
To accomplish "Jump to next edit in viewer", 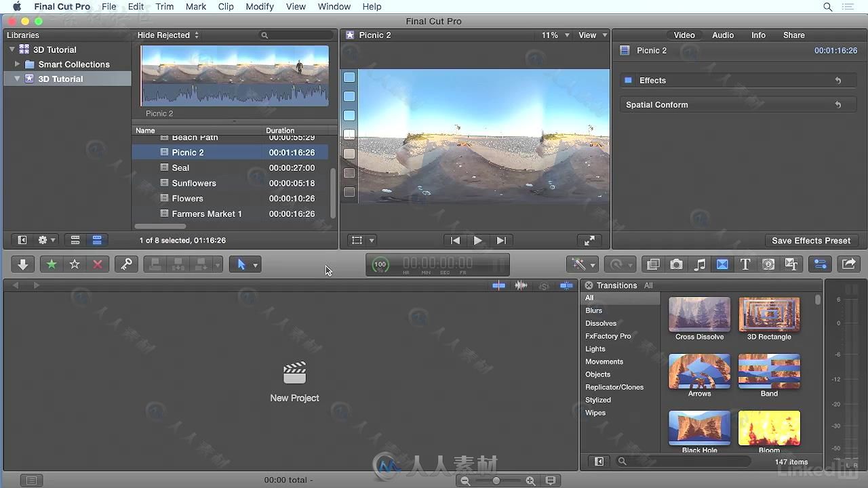I will (501, 240).
